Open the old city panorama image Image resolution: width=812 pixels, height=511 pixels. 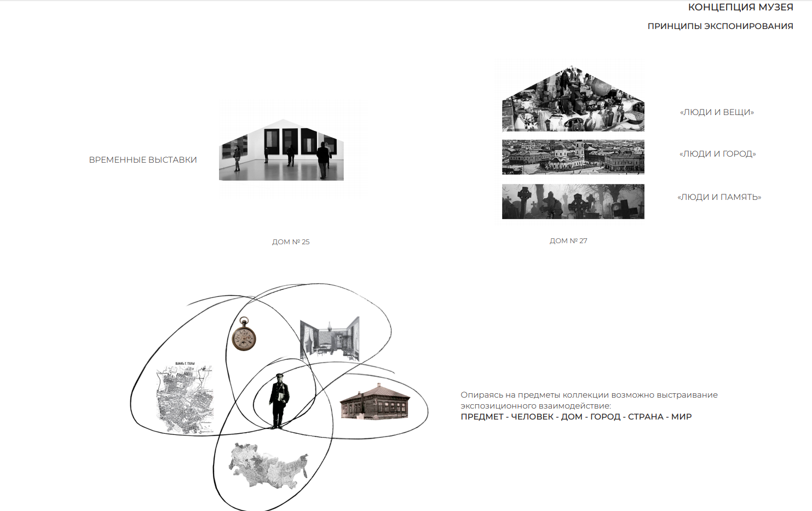point(573,157)
